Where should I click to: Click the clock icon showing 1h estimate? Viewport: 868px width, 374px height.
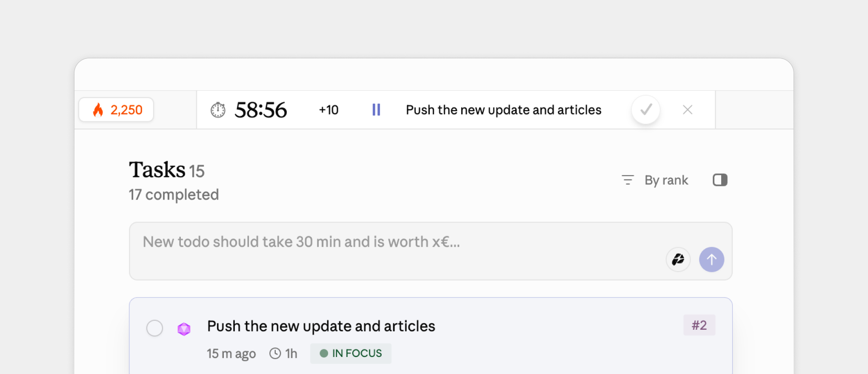(x=275, y=353)
